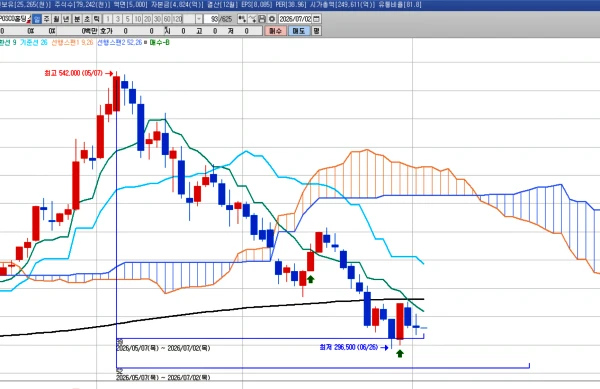Click the line drawing tool icon
This screenshot has height=389, width=600.
pos(252,19)
